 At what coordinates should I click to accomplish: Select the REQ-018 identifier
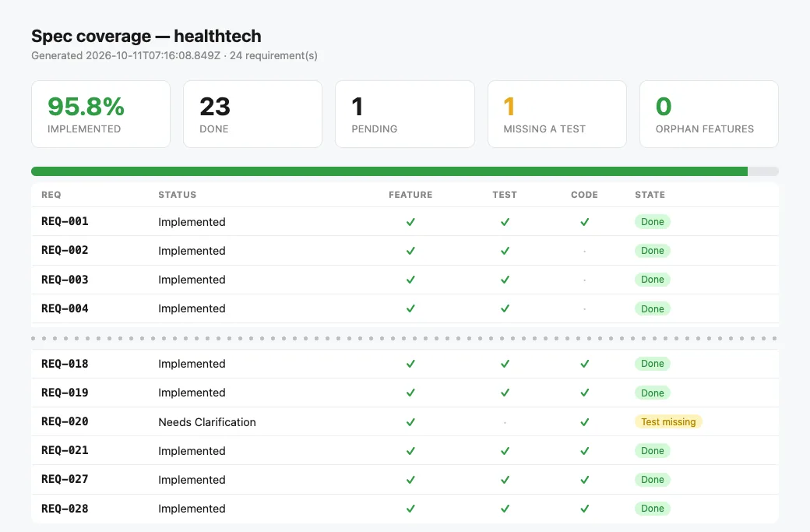click(65, 364)
